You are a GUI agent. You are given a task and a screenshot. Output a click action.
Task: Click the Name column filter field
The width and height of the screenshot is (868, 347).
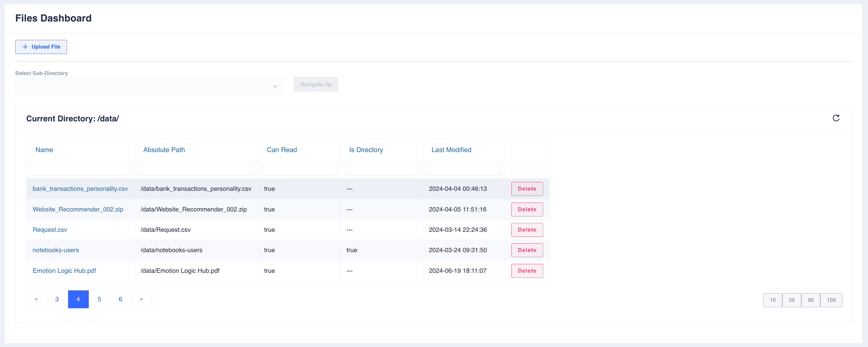click(80, 170)
